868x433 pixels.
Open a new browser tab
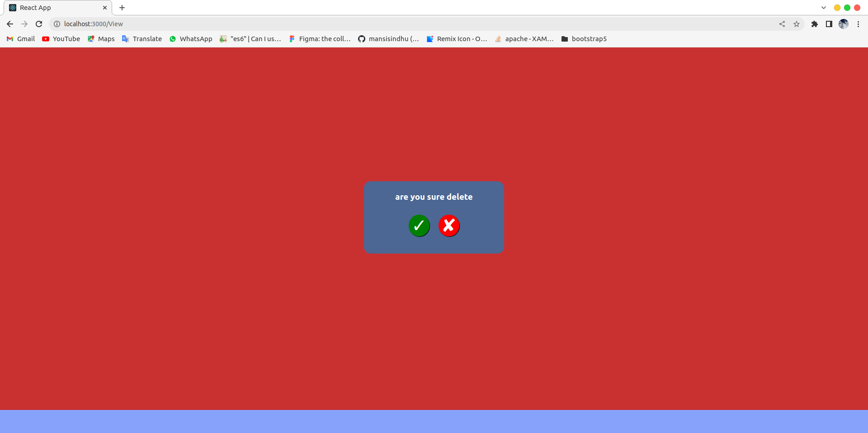click(x=122, y=8)
